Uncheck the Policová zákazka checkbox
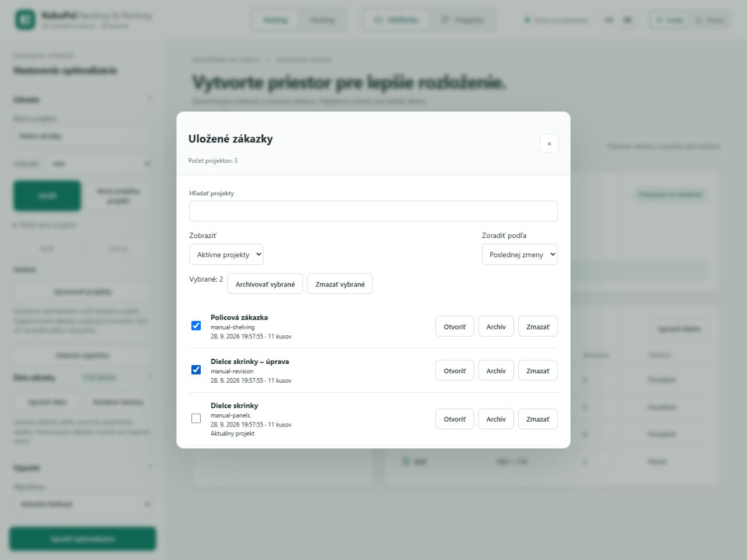 point(196,325)
